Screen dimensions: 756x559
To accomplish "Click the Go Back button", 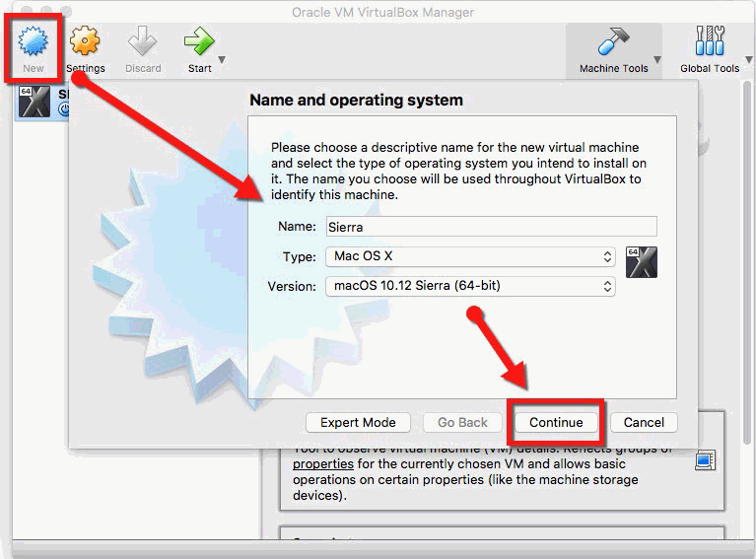I will pos(462,423).
